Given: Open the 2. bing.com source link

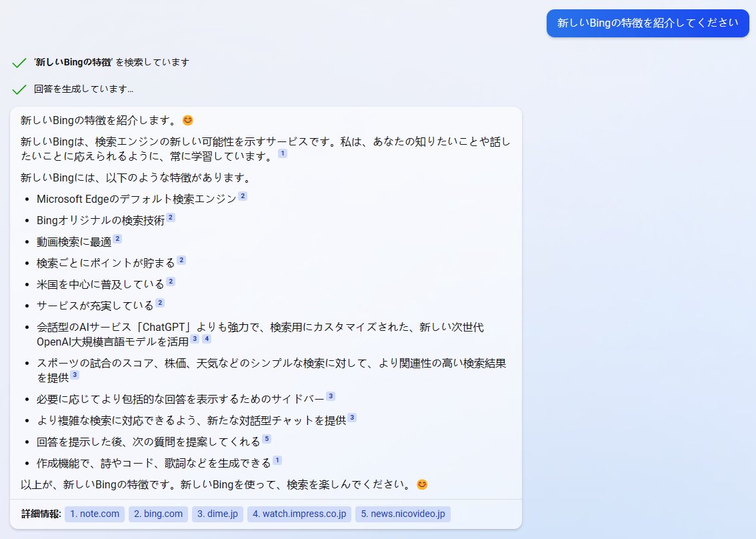Looking at the screenshot, I should [158, 514].
